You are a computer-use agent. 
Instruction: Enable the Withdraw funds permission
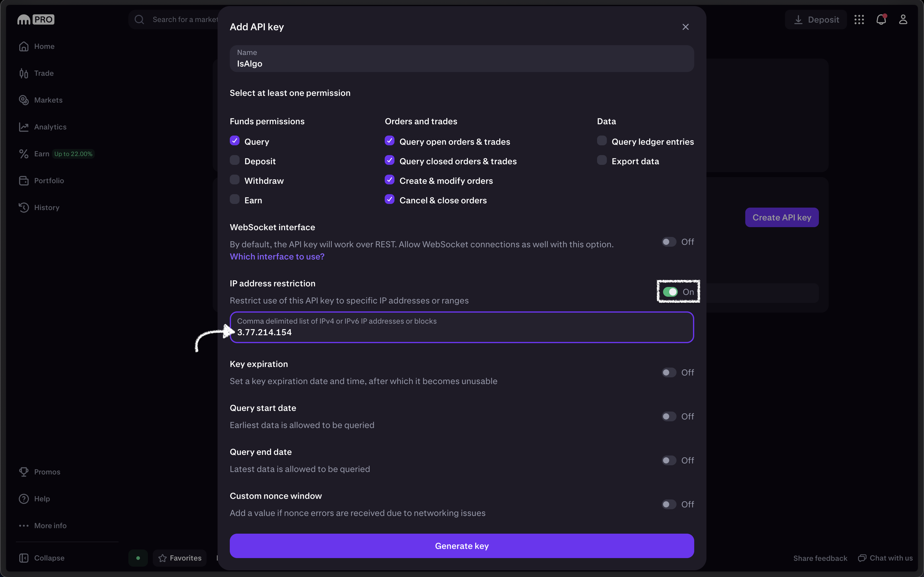point(235,180)
